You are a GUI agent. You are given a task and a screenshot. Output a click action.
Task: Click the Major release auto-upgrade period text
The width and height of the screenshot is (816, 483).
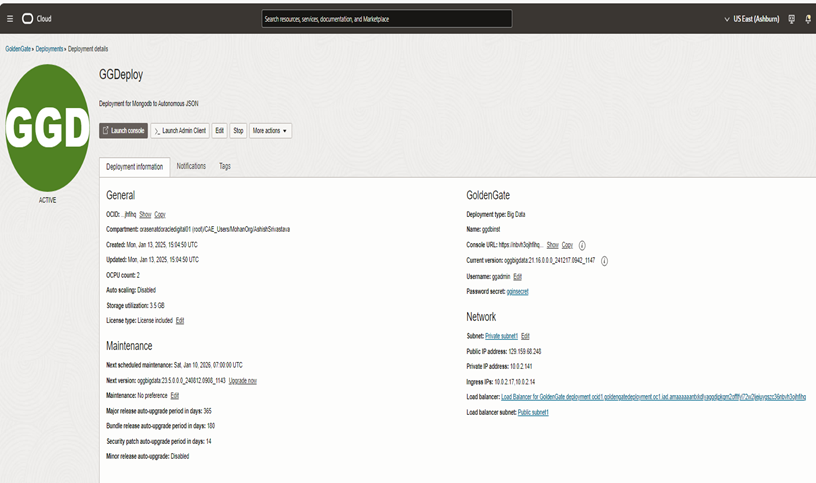[x=159, y=411]
